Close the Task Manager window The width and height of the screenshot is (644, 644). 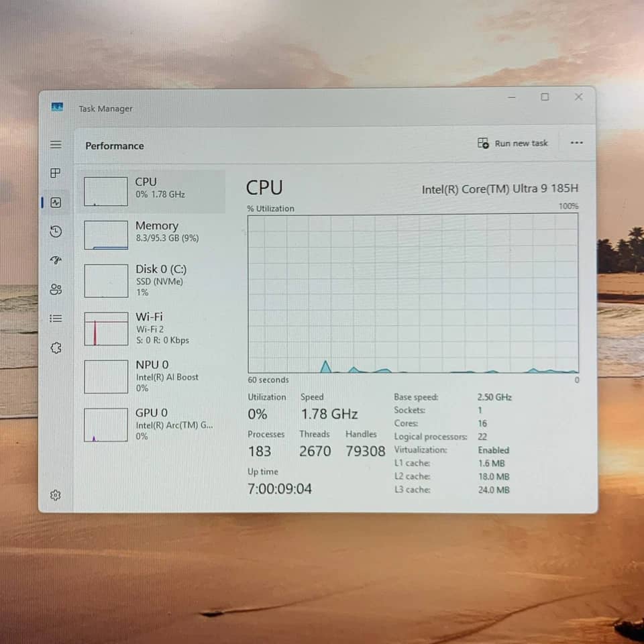pyautogui.click(x=579, y=97)
